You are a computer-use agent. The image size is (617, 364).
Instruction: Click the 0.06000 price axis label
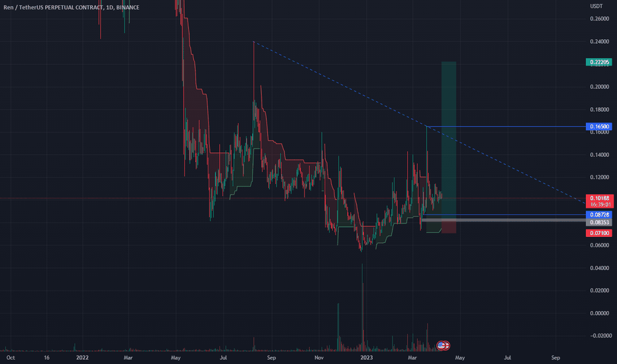pyautogui.click(x=599, y=245)
